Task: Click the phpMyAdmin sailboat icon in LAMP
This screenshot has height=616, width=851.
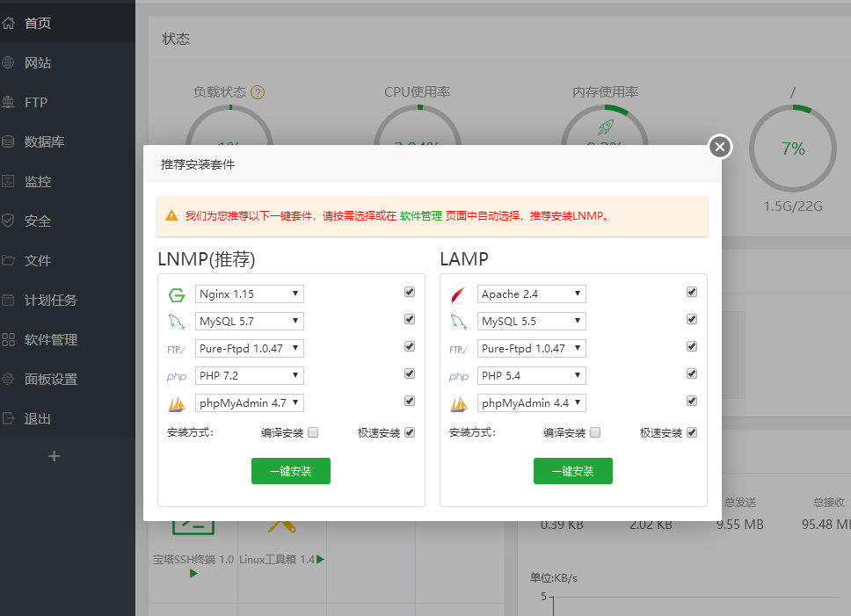Action: tap(459, 404)
